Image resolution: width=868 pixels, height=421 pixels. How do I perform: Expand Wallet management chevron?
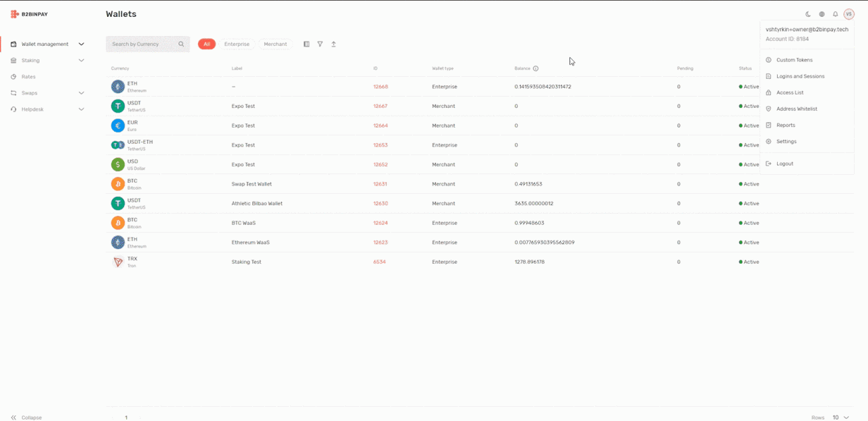81,44
